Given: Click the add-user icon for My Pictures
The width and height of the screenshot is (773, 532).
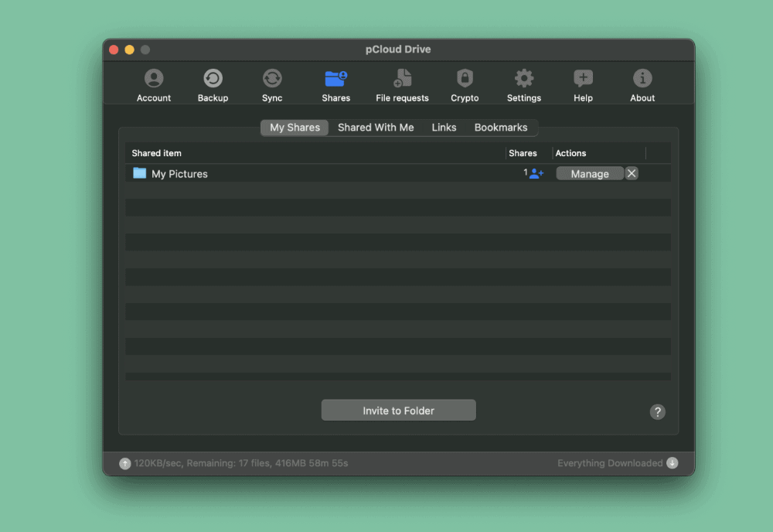Looking at the screenshot, I should click(536, 173).
